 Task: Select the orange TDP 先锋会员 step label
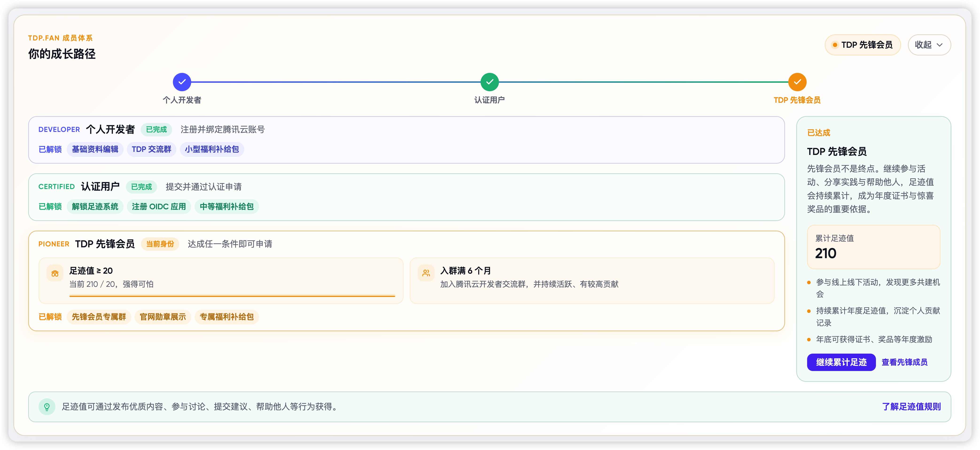(797, 100)
